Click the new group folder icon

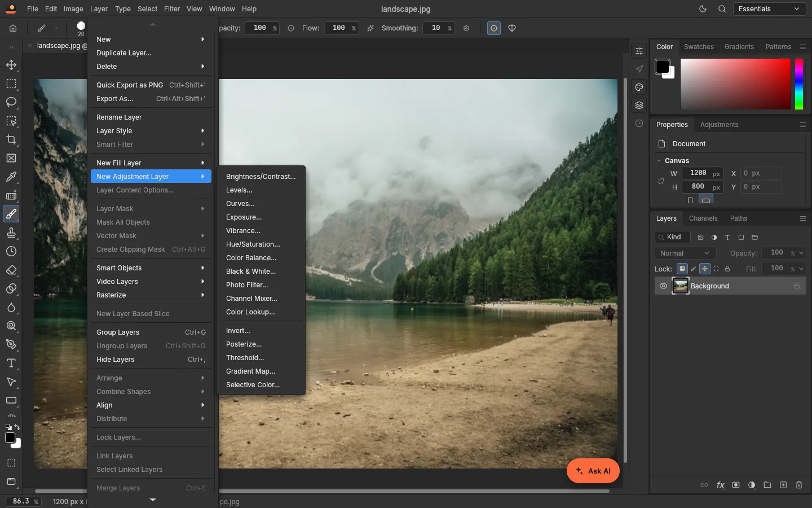click(x=767, y=485)
